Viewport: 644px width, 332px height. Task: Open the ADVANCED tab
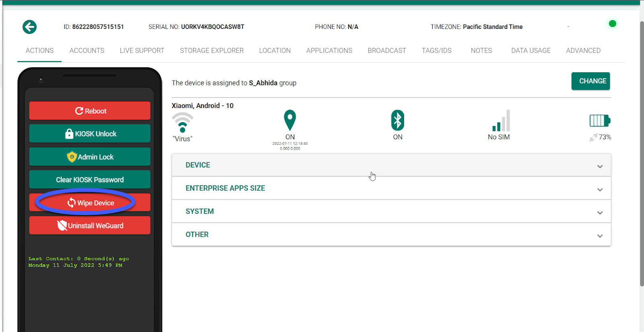pos(583,50)
